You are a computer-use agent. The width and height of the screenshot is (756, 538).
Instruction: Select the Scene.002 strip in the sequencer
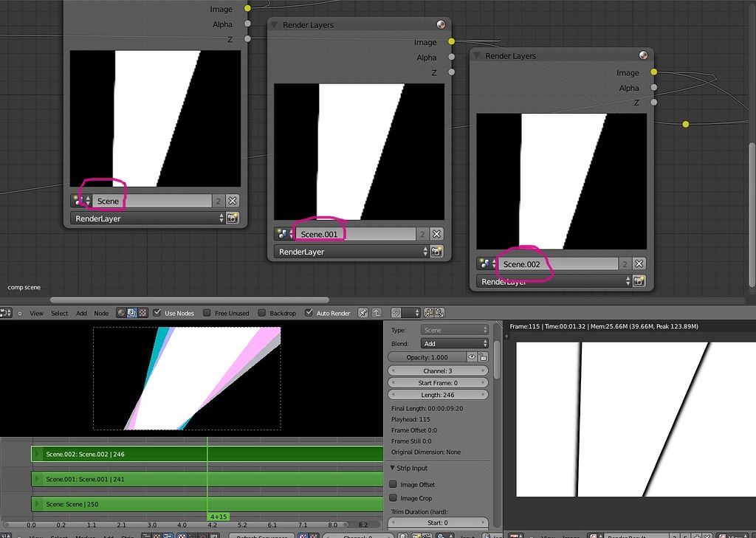[x=207, y=454]
